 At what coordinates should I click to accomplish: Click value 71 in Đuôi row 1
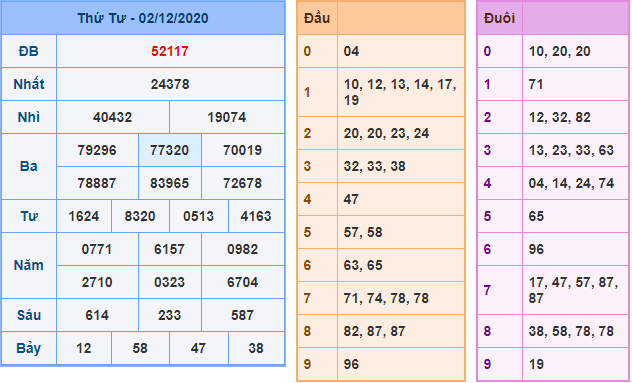coord(536,84)
